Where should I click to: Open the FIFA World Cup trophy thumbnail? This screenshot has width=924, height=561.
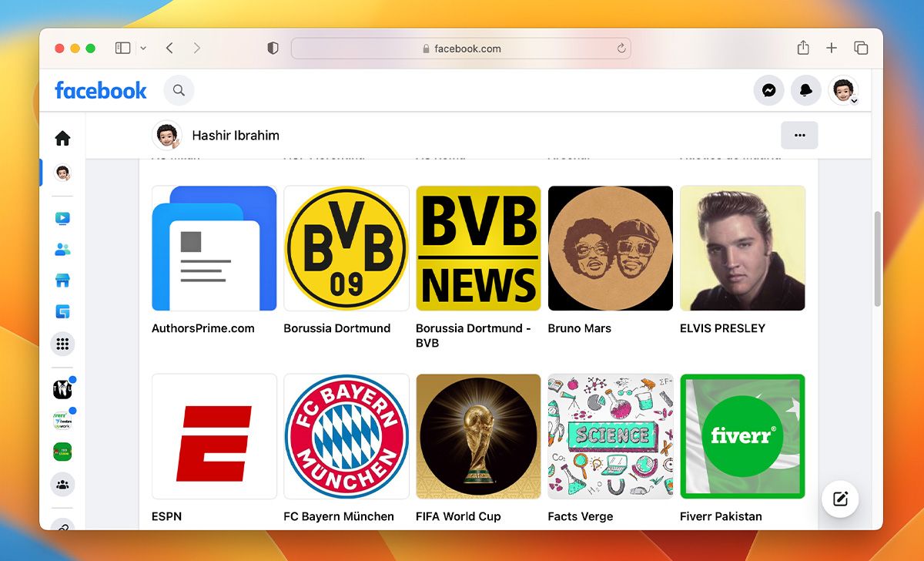478,437
